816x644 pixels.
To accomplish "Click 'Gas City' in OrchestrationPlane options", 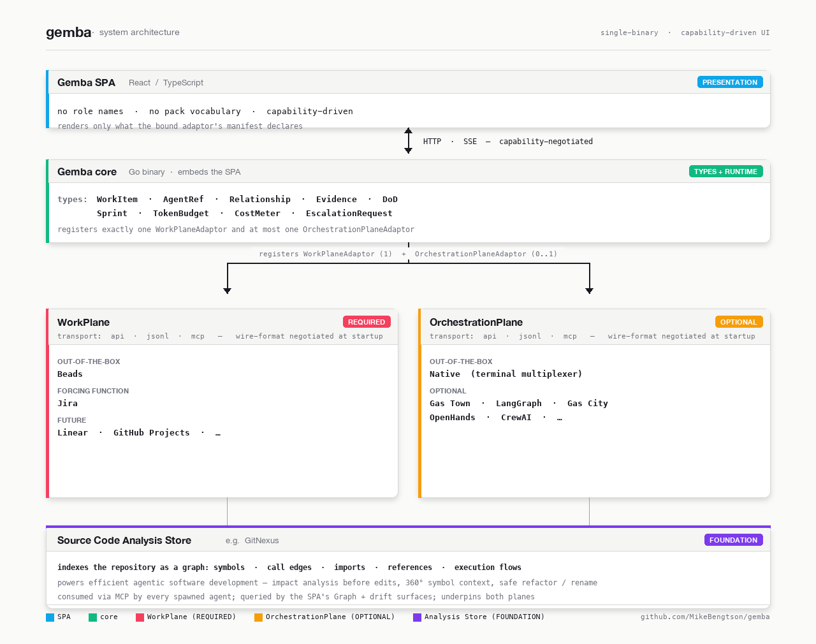I will (x=588, y=403).
